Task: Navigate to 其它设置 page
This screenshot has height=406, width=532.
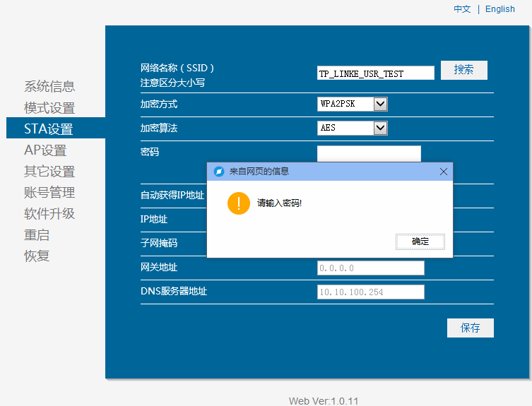Action: tap(49, 172)
